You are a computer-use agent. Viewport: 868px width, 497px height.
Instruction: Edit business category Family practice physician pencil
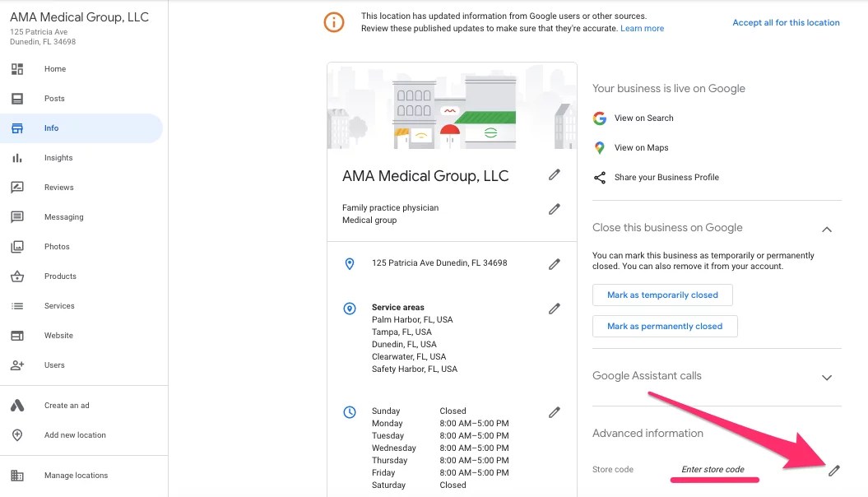click(x=555, y=209)
